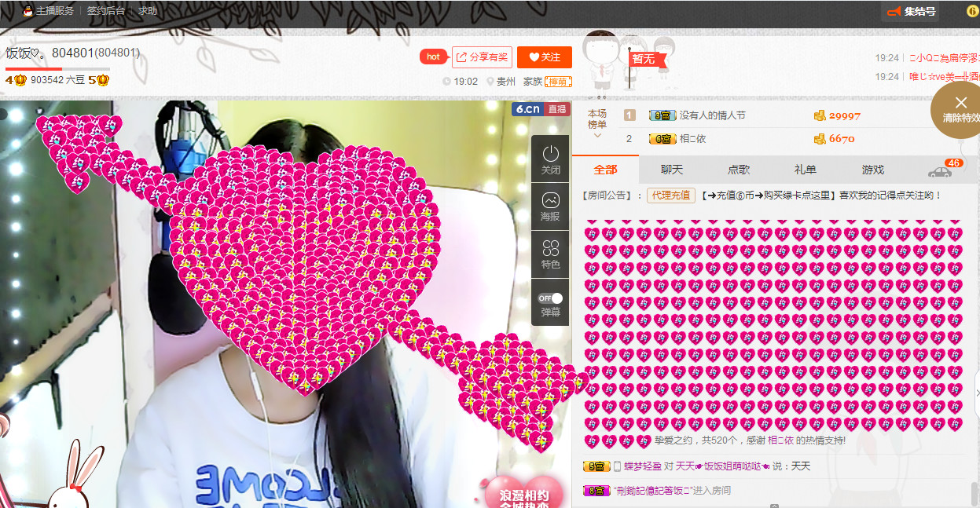Click the coin icon beside 29997
Image resolution: width=980 pixels, height=508 pixels.
(820, 115)
